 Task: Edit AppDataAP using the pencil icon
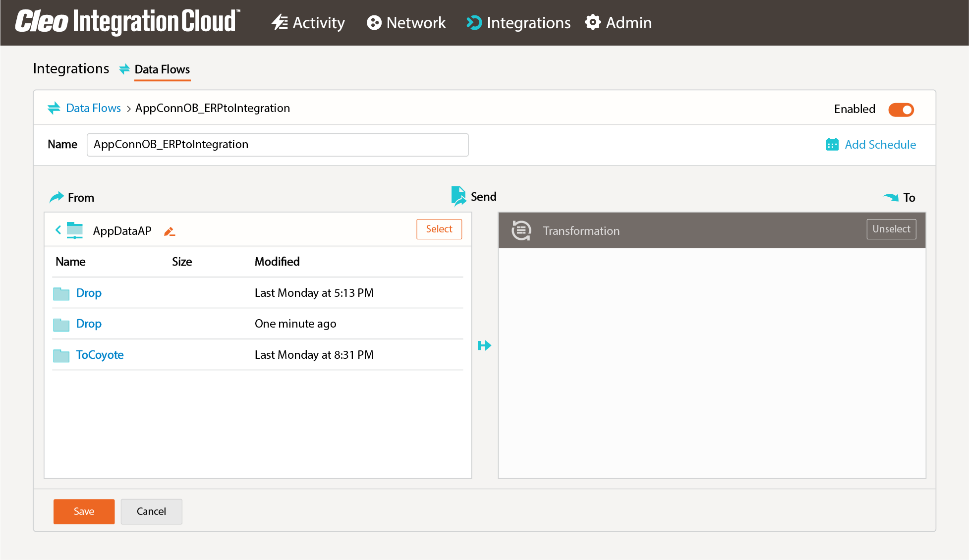coord(169,231)
